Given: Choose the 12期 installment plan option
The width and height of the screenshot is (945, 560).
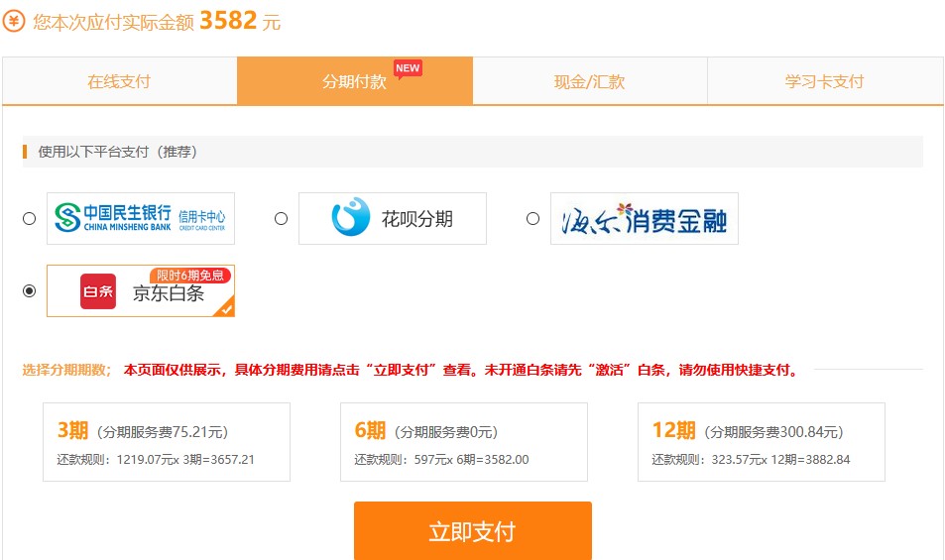Looking at the screenshot, I should [x=761, y=442].
